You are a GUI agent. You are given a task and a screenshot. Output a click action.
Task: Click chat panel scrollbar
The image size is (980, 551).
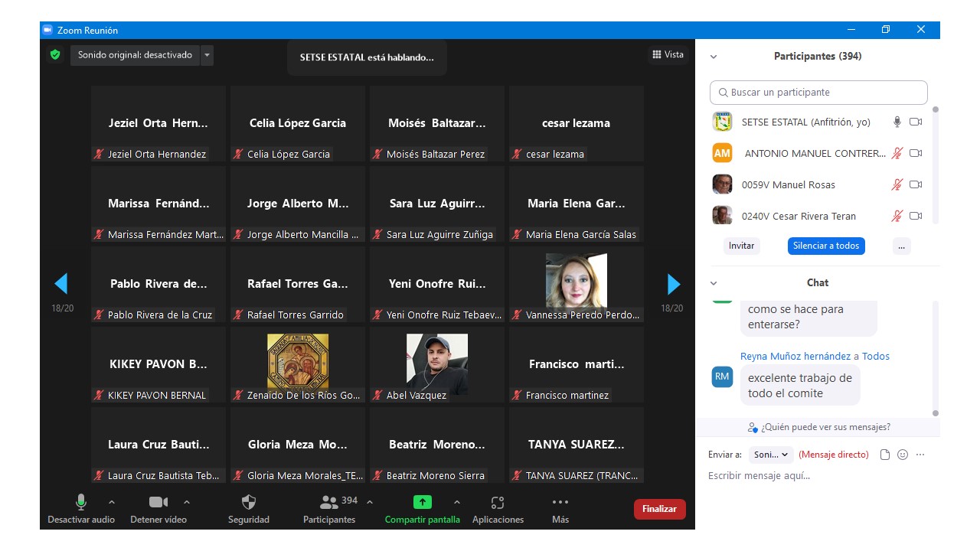pyautogui.click(x=936, y=358)
